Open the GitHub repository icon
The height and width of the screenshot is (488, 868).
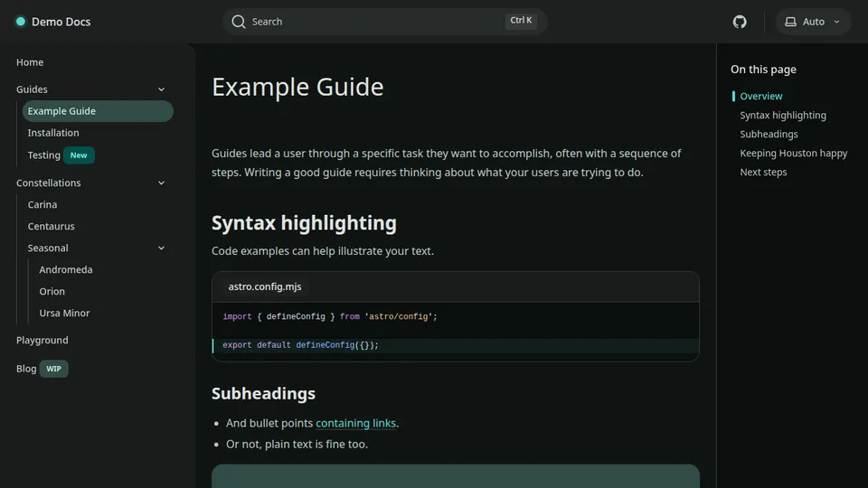(740, 22)
